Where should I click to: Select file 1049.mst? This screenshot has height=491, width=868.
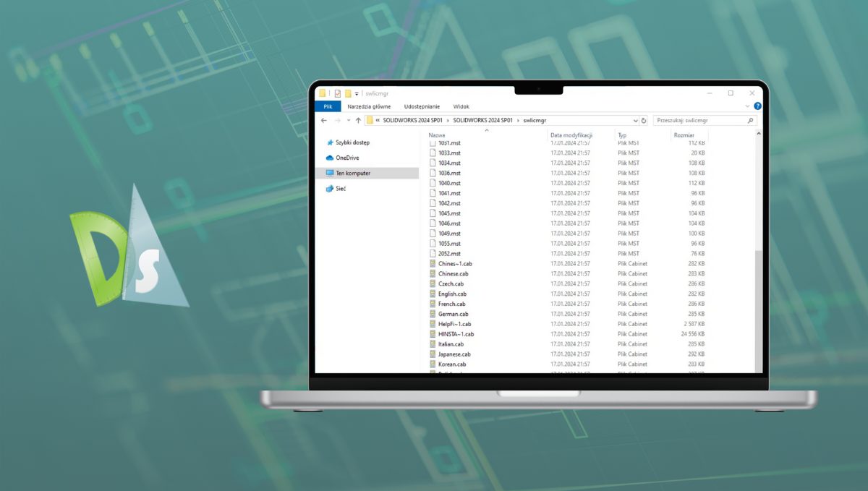449,234
